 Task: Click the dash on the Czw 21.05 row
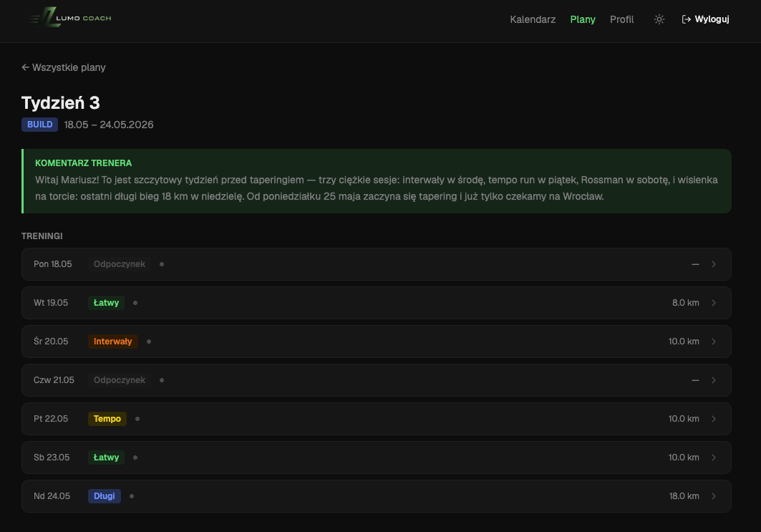point(695,380)
